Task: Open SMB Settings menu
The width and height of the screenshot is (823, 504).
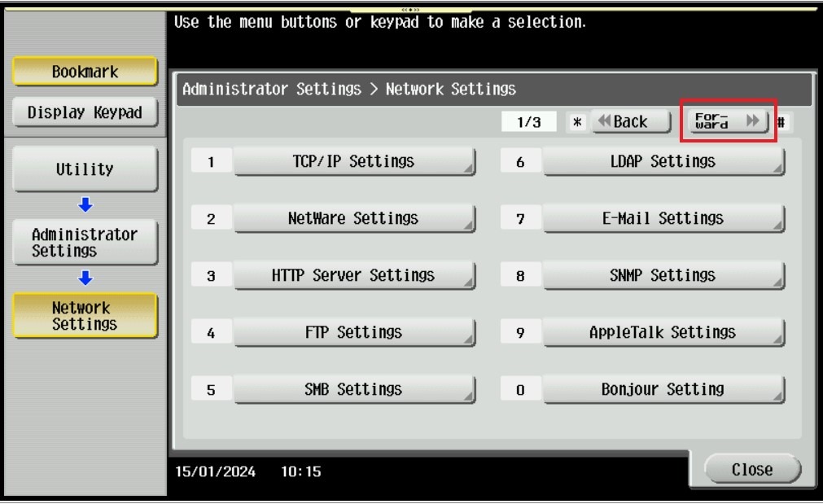Action: [354, 390]
